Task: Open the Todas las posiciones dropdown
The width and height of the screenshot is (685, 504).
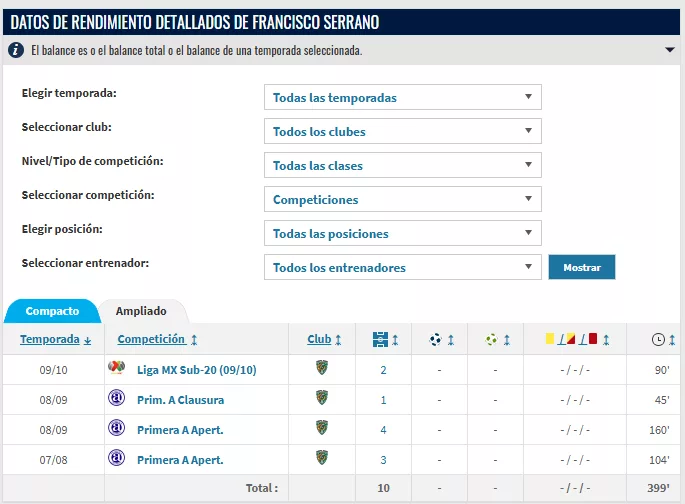Action: tap(403, 233)
